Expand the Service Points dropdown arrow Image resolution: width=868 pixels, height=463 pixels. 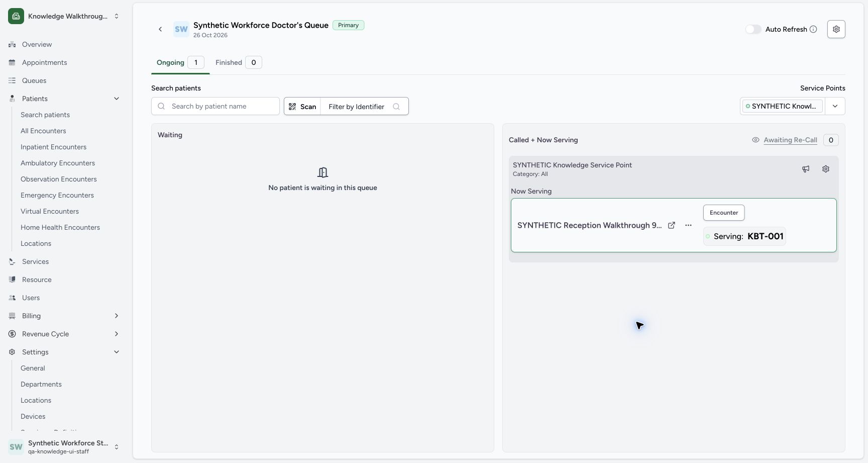coord(835,106)
